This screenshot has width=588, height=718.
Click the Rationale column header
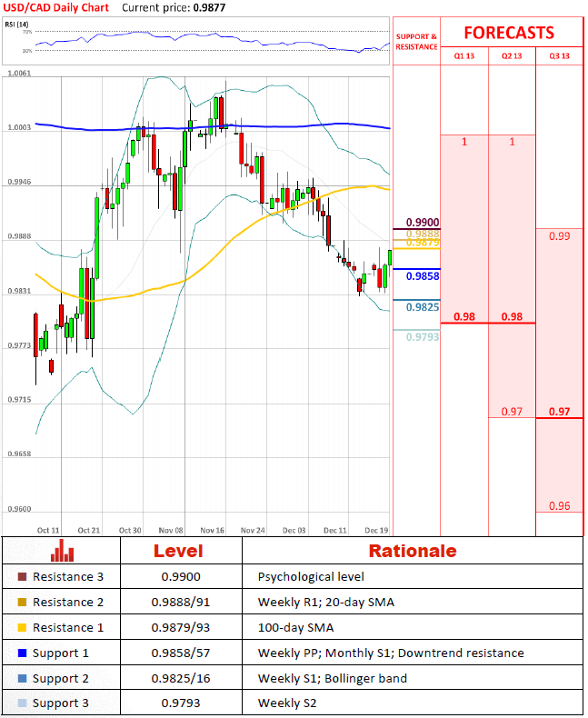[x=413, y=551]
